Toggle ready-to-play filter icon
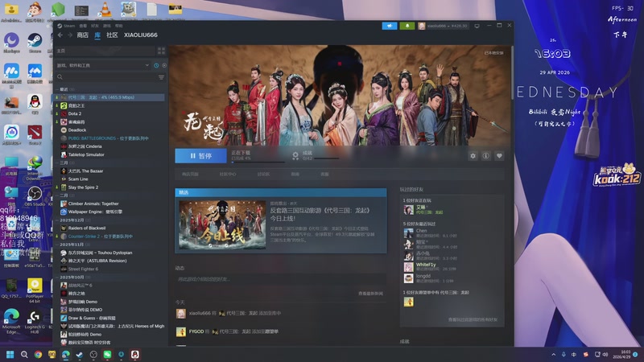The height and width of the screenshot is (362, 644). pos(164,65)
